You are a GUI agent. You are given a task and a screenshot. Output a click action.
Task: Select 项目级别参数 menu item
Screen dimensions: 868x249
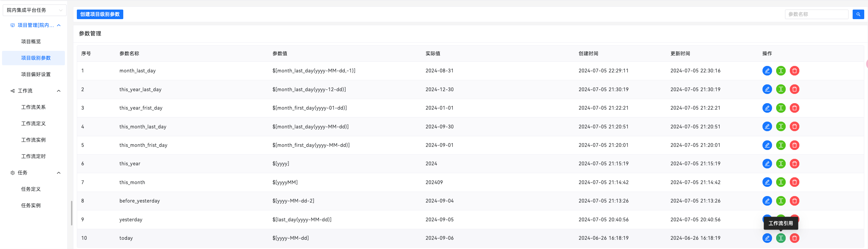[x=33, y=58]
